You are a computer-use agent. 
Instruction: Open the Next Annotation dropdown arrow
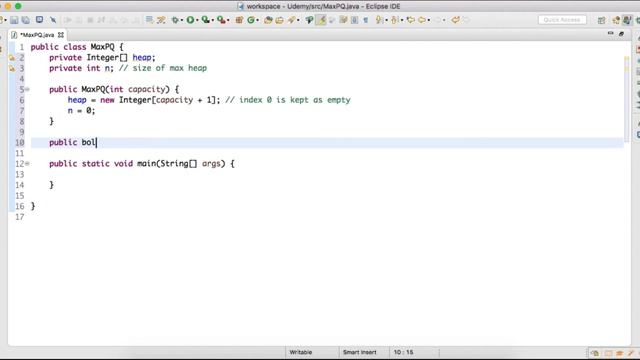click(x=386, y=20)
